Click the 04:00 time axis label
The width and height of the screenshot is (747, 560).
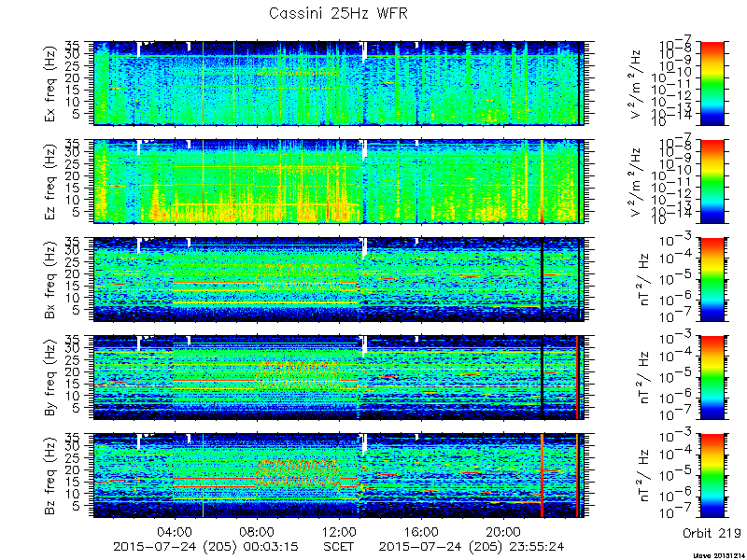pyautogui.click(x=176, y=531)
